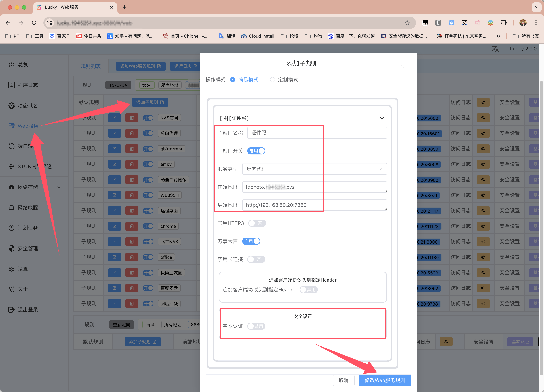Click the eye icon in the emby row

(x=483, y=164)
